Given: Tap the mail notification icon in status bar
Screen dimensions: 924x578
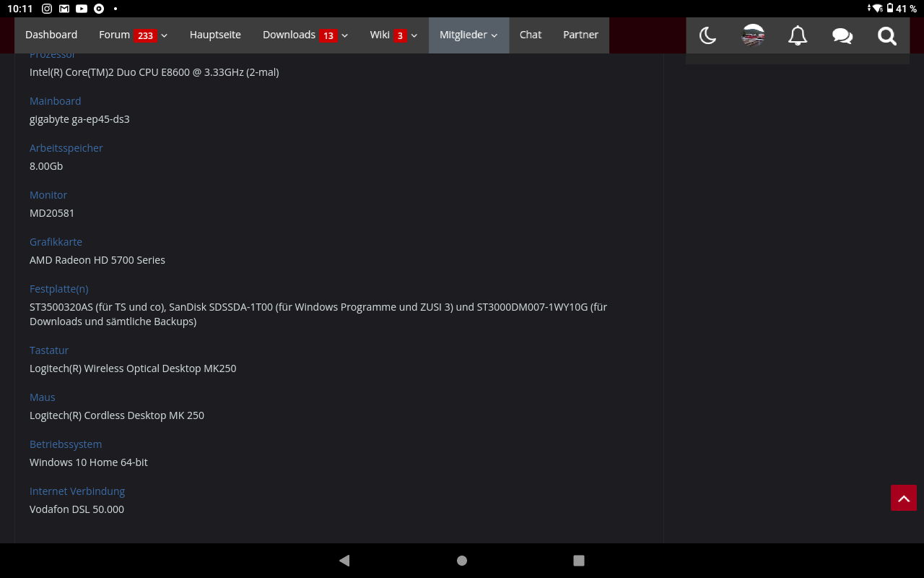Looking at the screenshot, I should pos(64,9).
